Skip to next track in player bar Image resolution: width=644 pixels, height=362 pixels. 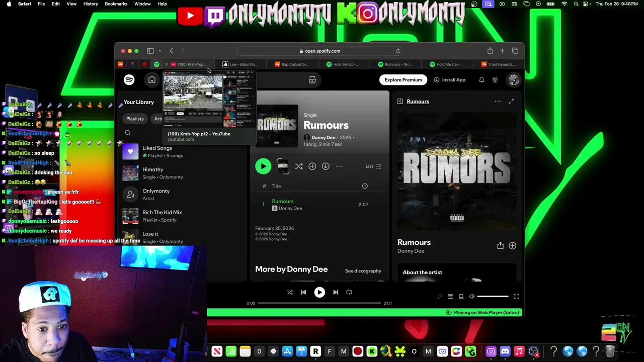point(336,292)
